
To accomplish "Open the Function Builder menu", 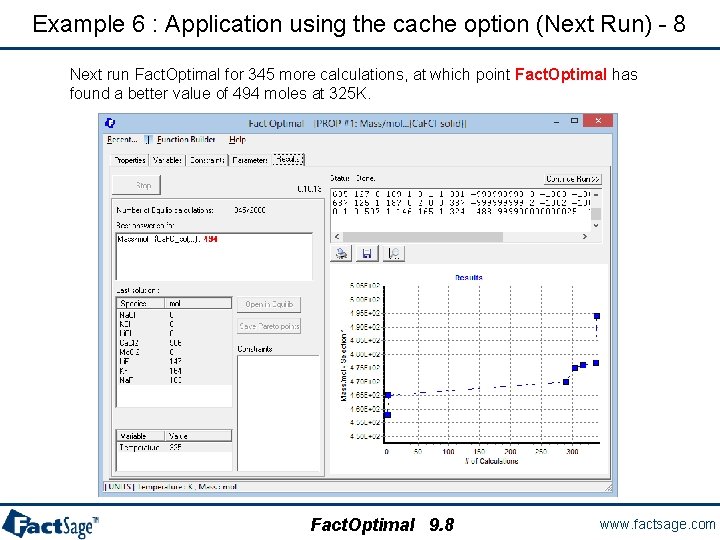I will coord(186,140).
